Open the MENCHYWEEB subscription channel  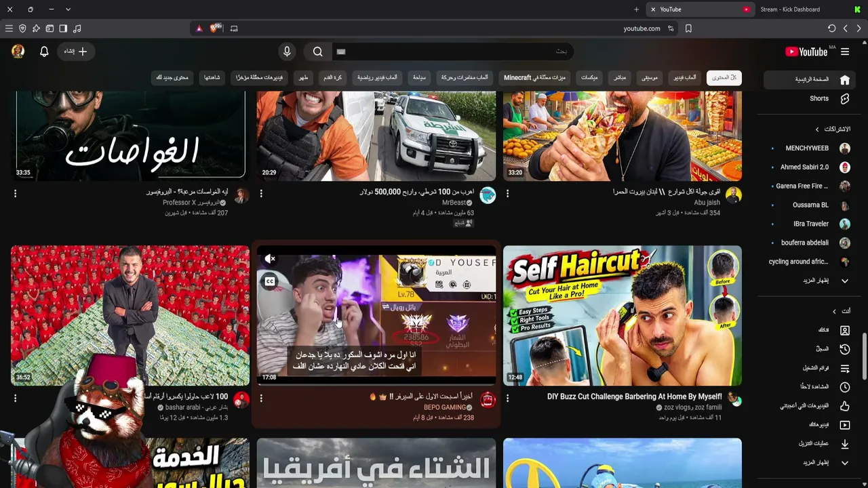(x=808, y=148)
